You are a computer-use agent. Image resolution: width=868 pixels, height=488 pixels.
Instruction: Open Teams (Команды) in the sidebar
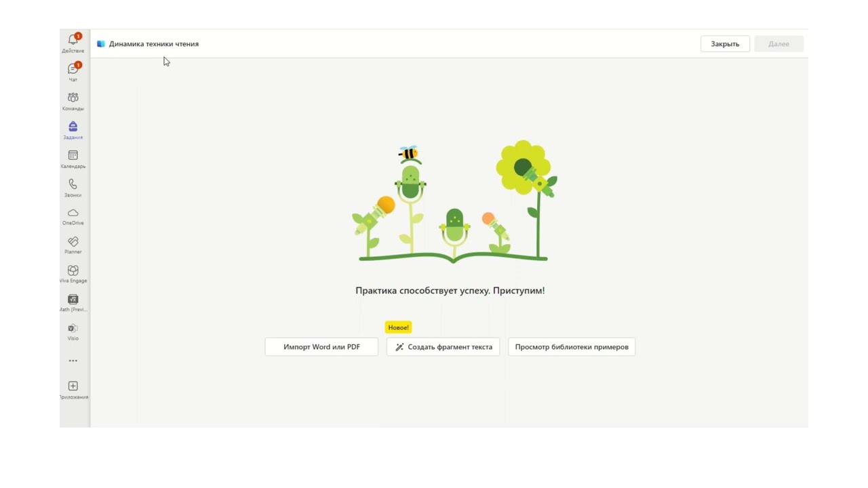coord(73,101)
